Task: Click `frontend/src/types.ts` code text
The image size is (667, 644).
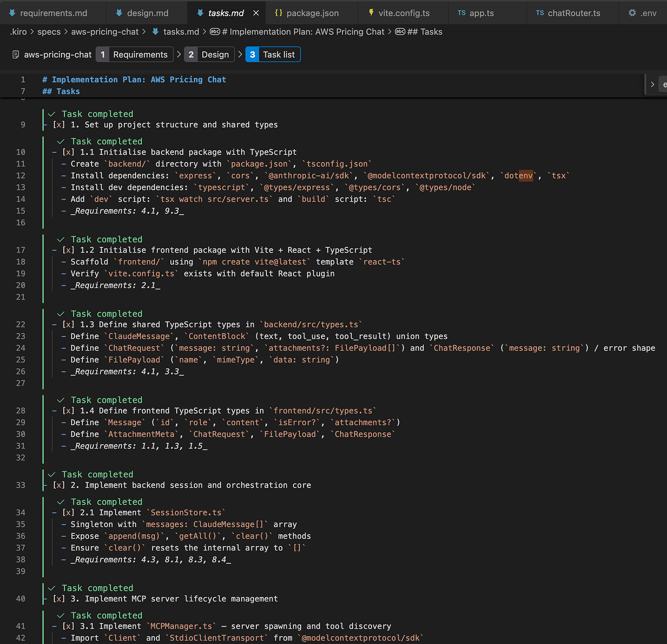Action: pos(323,410)
